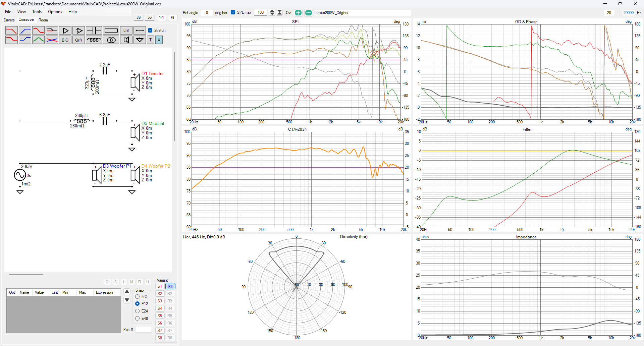Add a loudspeaker driver component
Viewport: 644px width, 346px height.
tap(126, 40)
